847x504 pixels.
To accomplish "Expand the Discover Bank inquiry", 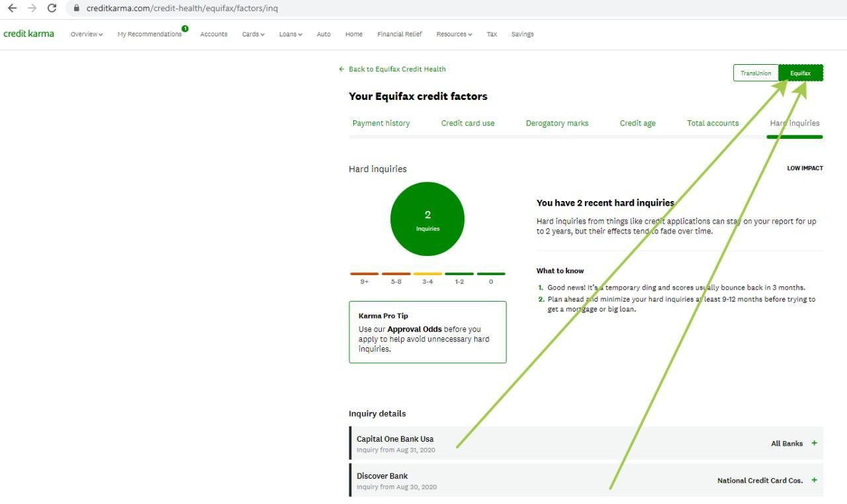I will click(586, 480).
